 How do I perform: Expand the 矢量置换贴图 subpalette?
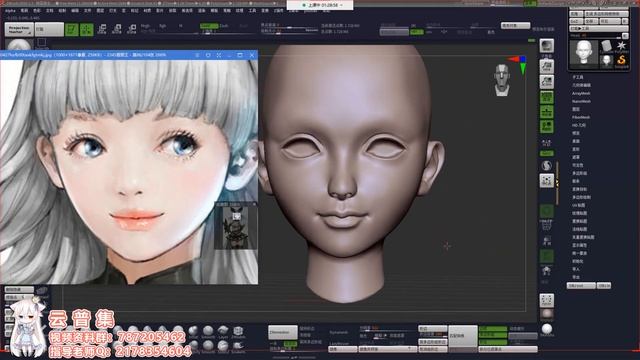point(583,237)
